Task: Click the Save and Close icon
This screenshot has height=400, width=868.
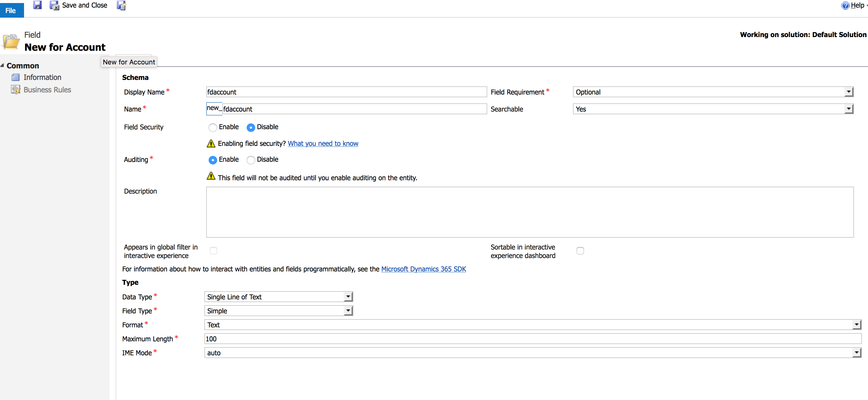Action: (54, 5)
